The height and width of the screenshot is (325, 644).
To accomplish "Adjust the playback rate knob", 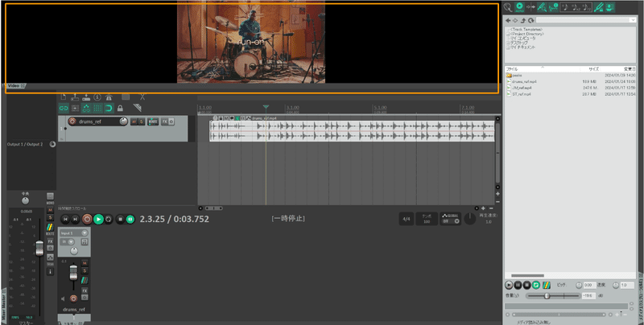I will (x=470, y=219).
